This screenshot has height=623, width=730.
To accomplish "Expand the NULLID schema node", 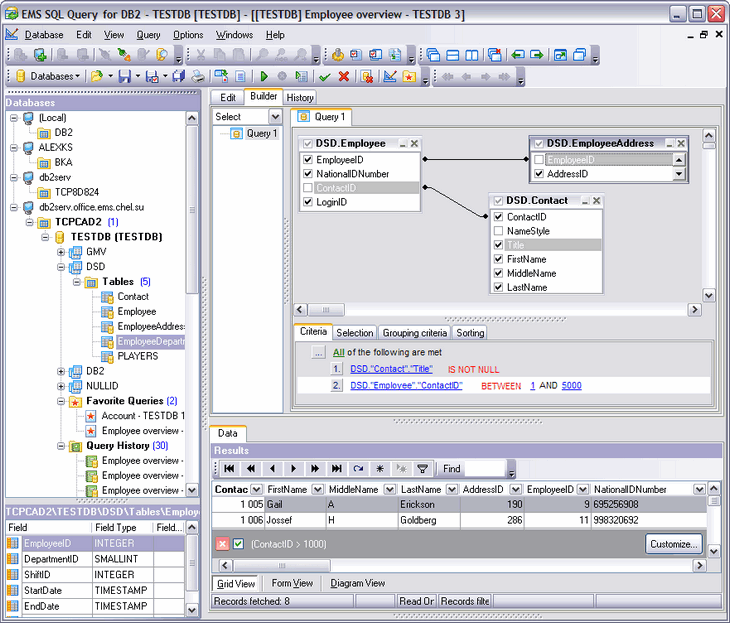I will [x=61, y=386].
